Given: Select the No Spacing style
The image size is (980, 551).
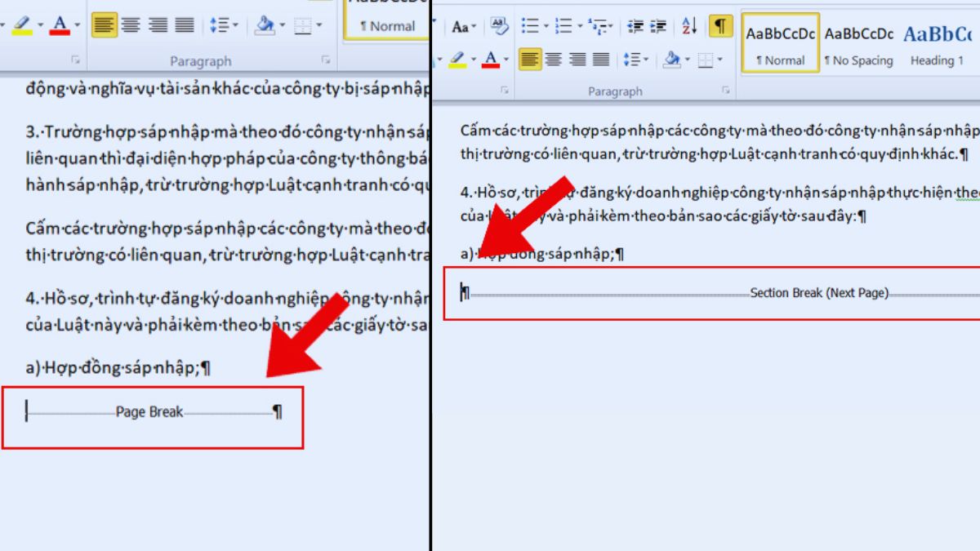Looking at the screenshot, I should click(x=858, y=43).
